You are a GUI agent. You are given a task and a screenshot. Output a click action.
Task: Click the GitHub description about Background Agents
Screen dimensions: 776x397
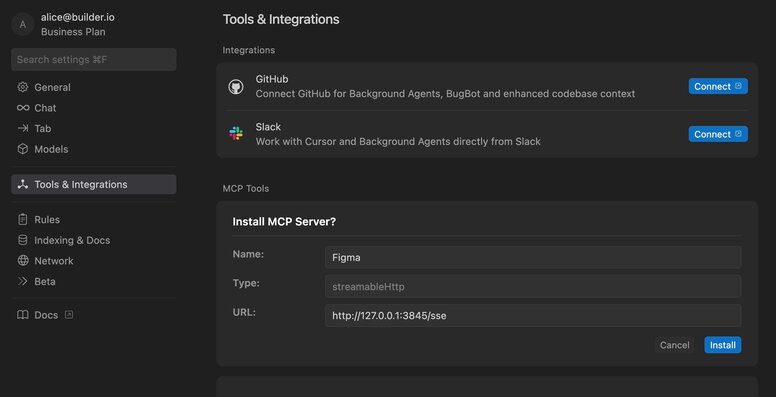pyautogui.click(x=445, y=94)
